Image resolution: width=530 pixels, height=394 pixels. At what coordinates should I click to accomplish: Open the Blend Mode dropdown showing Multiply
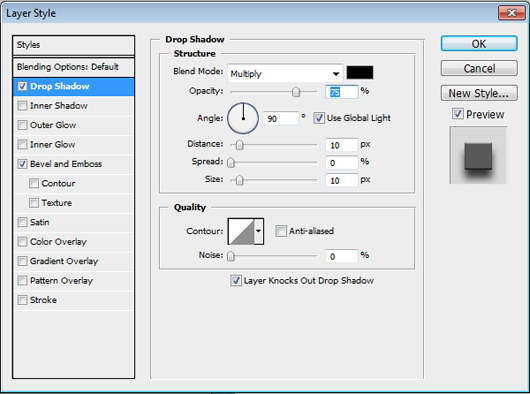pyautogui.click(x=285, y=73)
